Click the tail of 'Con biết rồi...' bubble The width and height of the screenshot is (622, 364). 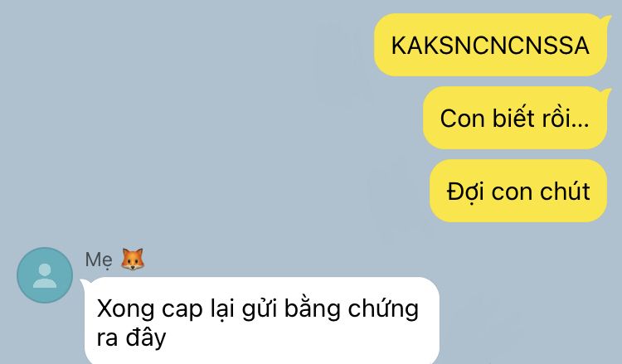(606, 92)
